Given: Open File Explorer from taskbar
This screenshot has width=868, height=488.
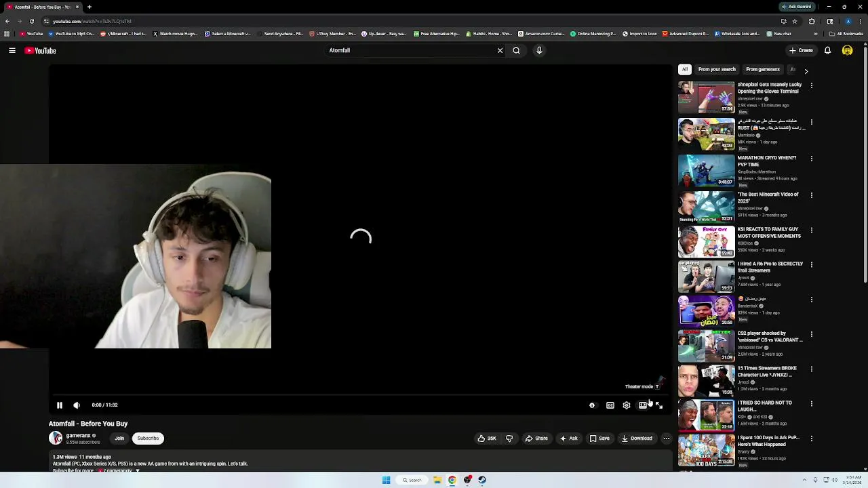Looking at the screenshot, I should (437, 480).
